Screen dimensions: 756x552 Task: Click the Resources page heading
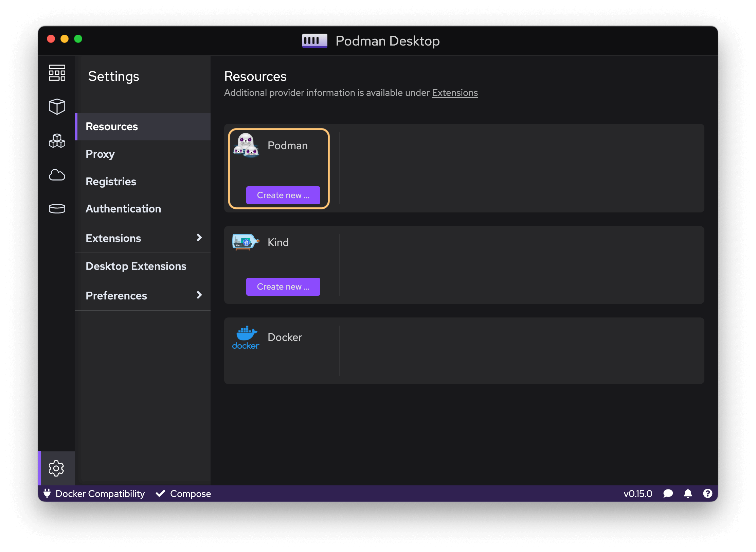coord(255,76)
